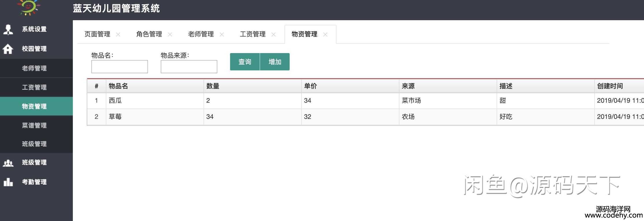Click the 好吃 description cell
This screenshot has height=221, width=644.
pos(546,117)
